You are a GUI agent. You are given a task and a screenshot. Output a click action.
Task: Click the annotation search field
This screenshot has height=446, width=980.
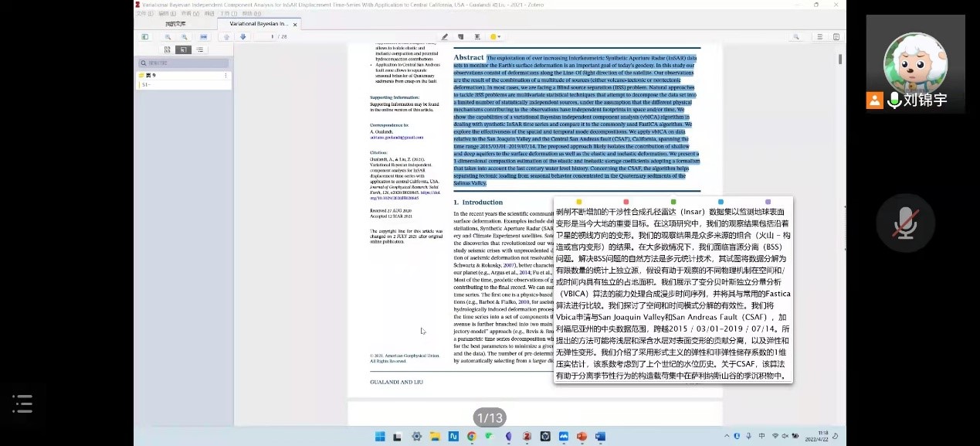coord(184,63)
